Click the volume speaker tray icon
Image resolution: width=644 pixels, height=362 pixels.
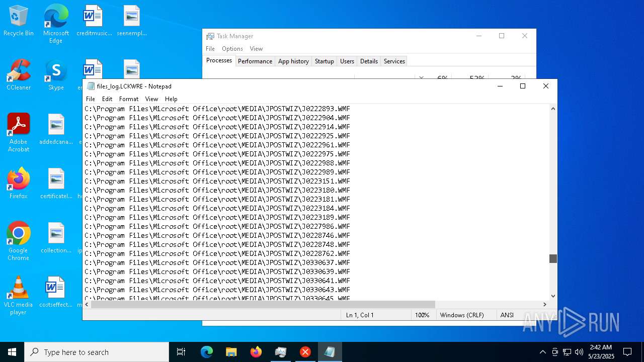pyautogui.click(x=579, y=352)
